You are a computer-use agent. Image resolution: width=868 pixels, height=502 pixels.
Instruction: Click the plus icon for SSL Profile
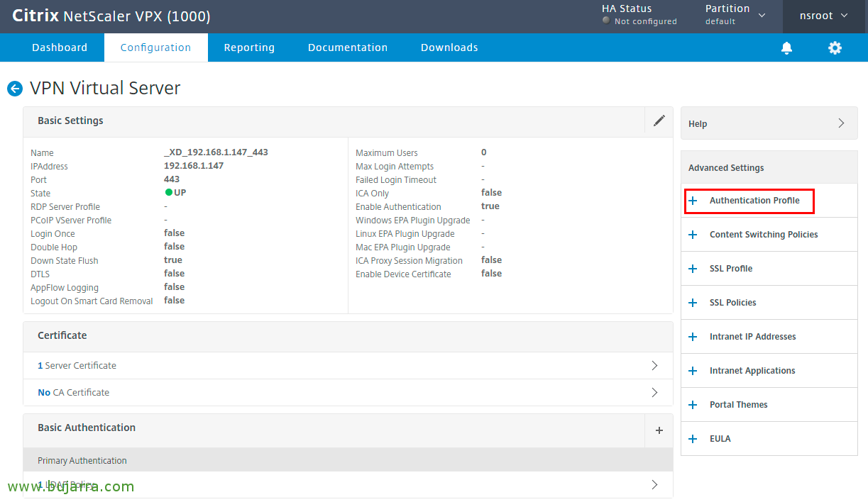coord(693,269)
